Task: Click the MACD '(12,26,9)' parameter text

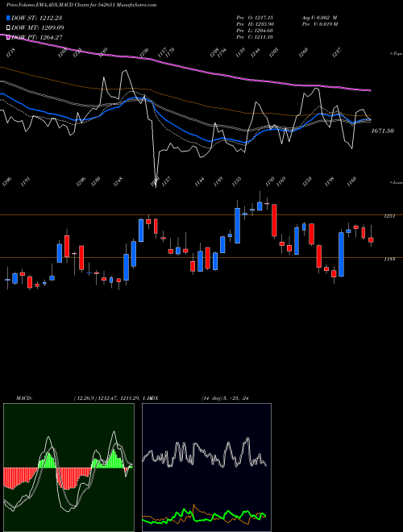Action: pos(85,398)
